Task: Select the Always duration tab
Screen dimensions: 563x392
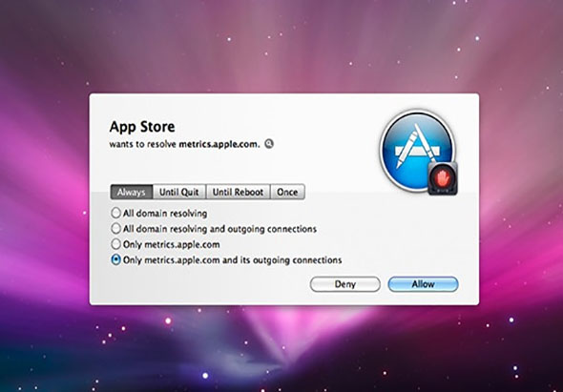Action: [132, 192]
